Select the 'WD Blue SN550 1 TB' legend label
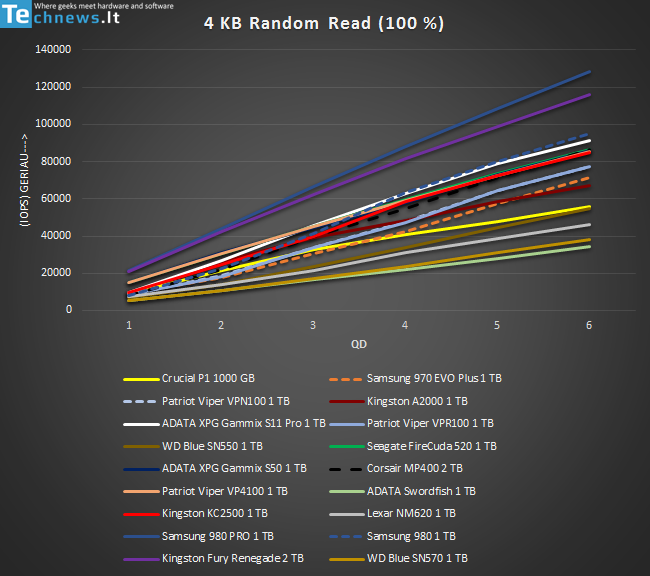Screen dimensions: 650x576 click(212, 446)
